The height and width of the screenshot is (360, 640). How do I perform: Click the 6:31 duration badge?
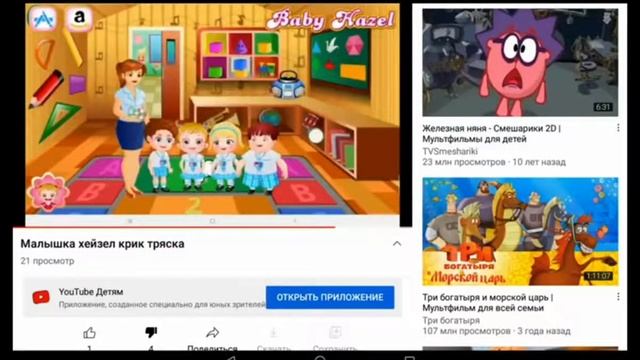click(x=603, y=107)
